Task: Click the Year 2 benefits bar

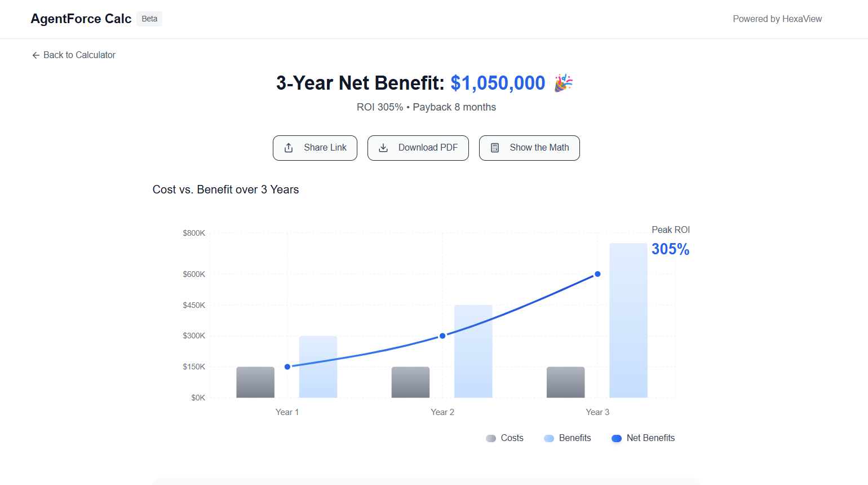Action: [473, 351]
